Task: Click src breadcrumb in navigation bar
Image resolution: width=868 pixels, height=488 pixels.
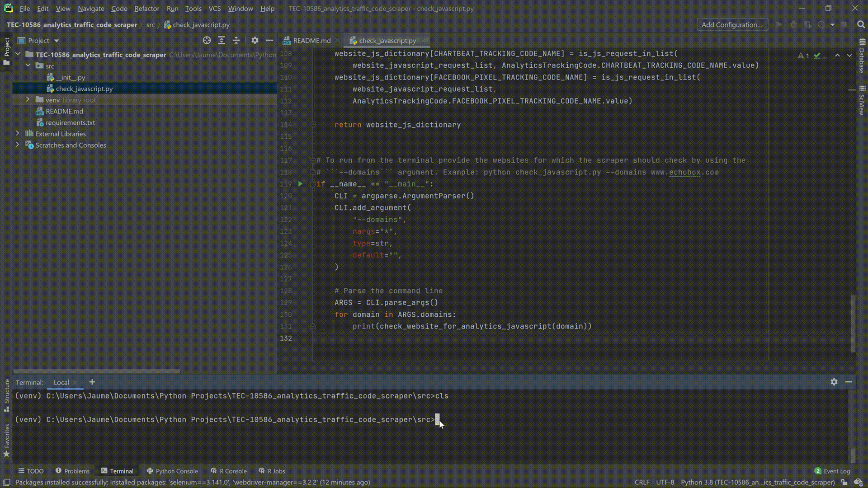Action: point(151,25)
